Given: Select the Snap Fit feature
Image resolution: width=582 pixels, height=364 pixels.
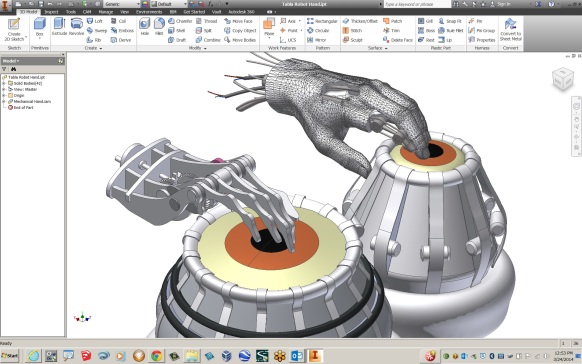Looking at the screenshot, I should click(x=450, y=21).
